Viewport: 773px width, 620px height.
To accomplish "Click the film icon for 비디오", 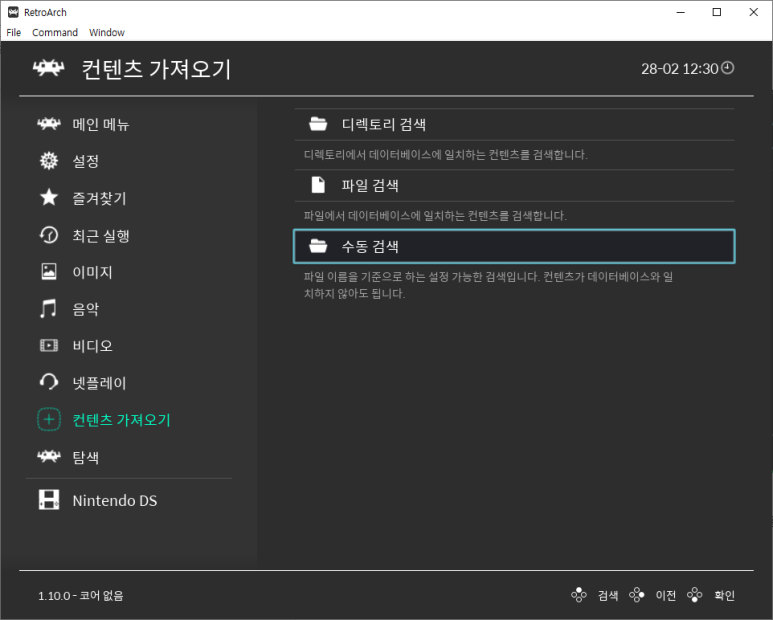I will pos(49,345).
